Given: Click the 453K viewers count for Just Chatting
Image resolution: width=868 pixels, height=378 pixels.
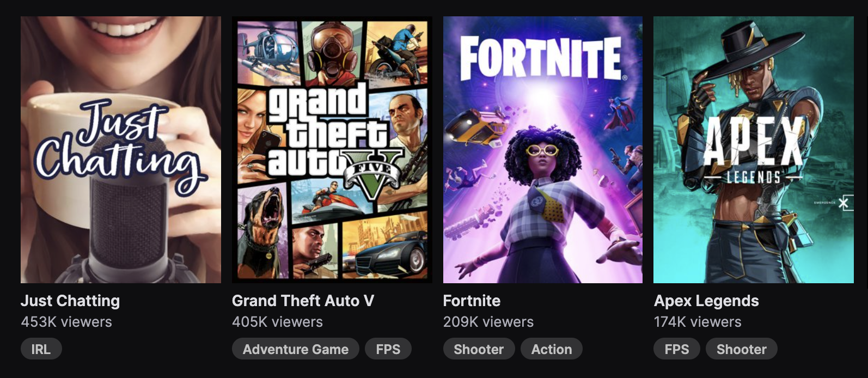Looking at the screenshot, I should (66, 322).
